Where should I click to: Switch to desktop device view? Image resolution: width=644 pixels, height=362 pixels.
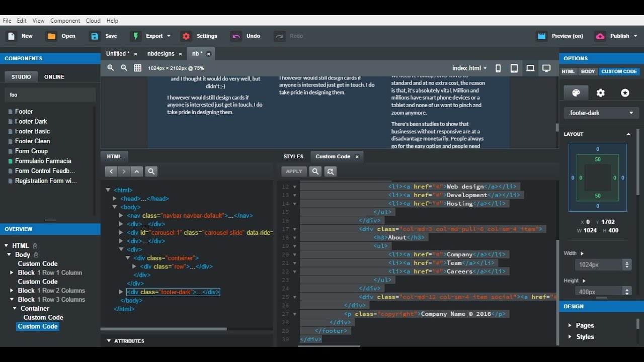click(x=546, y=68)
